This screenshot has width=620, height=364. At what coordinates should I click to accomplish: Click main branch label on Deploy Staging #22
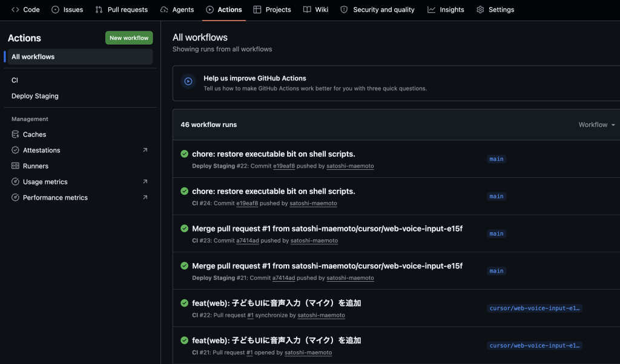coord(496,159)
